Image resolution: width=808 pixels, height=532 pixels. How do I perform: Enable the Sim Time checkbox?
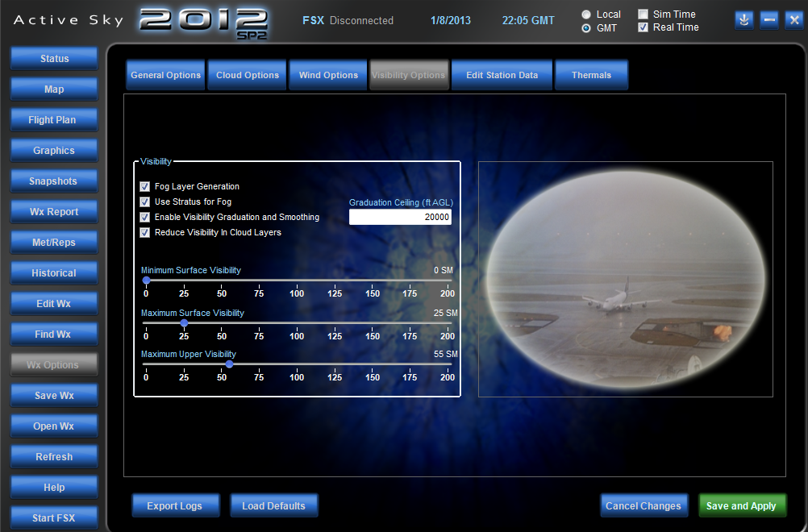click(643, 14)
